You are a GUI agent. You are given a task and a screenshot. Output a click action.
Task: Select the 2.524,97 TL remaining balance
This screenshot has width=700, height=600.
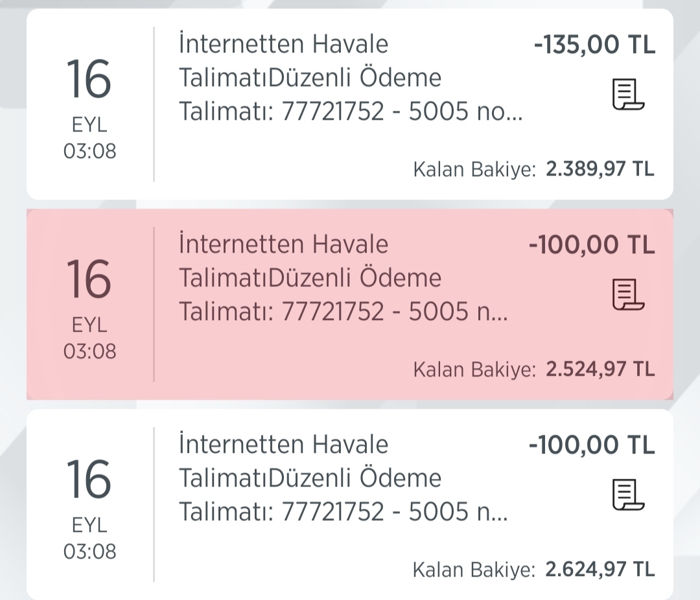(x=600, y=369)
